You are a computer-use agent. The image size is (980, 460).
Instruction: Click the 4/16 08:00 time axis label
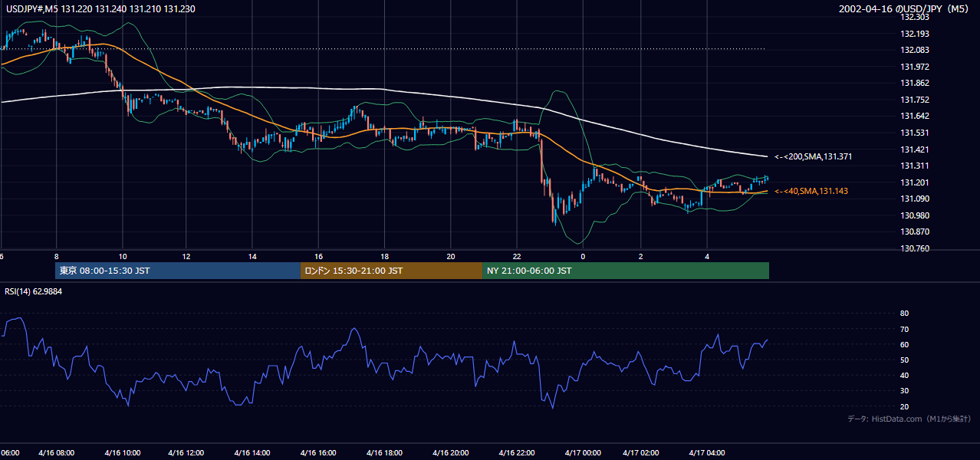pos(56,453)
